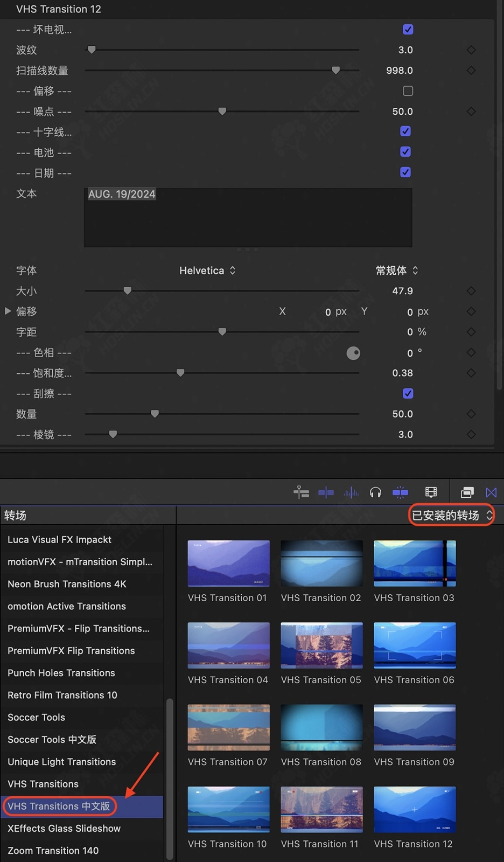Click the 大小 value 47.9
Screen dimensions: 504x862
pos(402,291)
